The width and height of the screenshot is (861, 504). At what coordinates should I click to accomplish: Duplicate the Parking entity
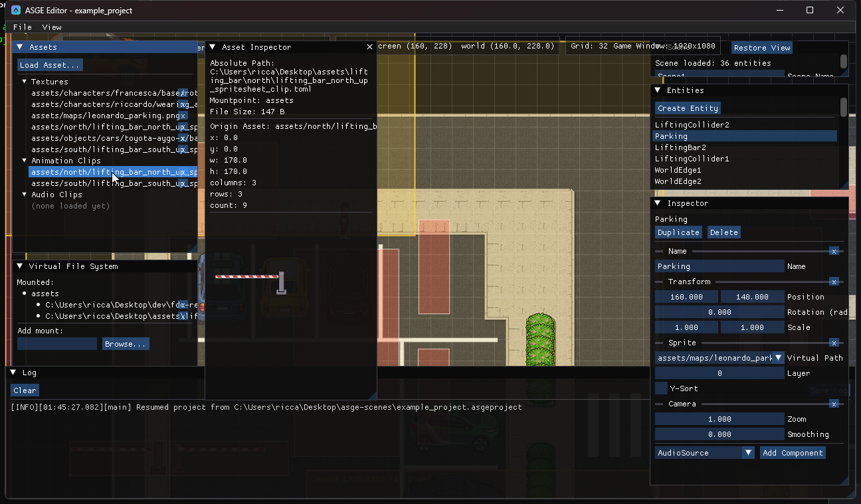click(678, 232)
